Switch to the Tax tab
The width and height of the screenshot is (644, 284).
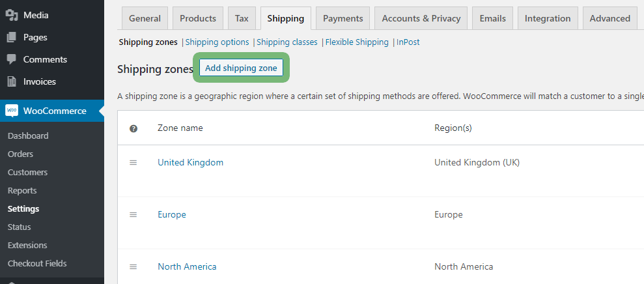pos(242,18)
